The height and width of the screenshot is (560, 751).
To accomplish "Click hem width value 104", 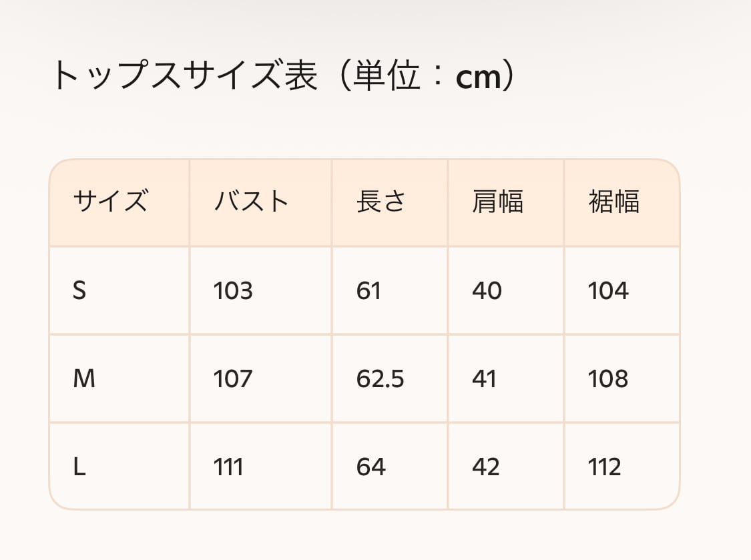I will tap(608, 291).
